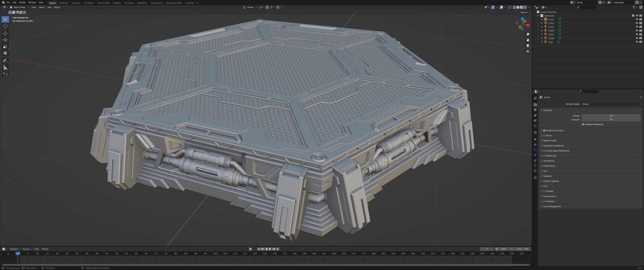Switch to orthographic view grid icon
The width and height of the screenshot is (644, 270).
pos(528,51)
